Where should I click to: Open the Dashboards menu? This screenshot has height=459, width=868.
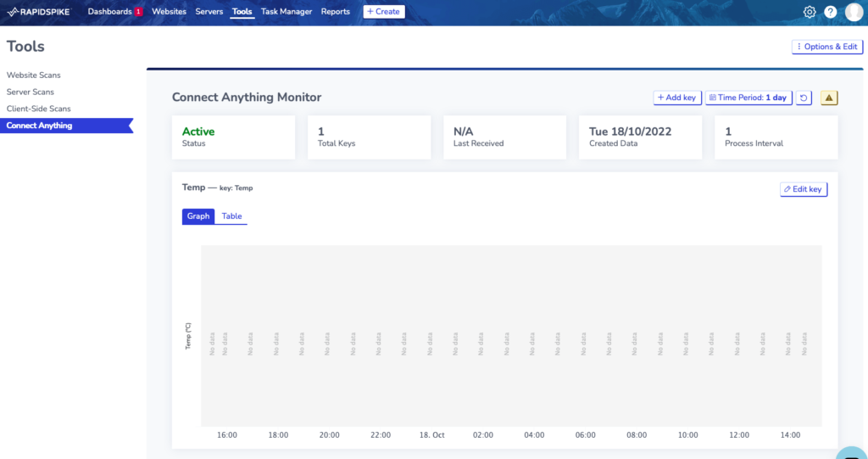pyautogui.click(x=109, y=12)
